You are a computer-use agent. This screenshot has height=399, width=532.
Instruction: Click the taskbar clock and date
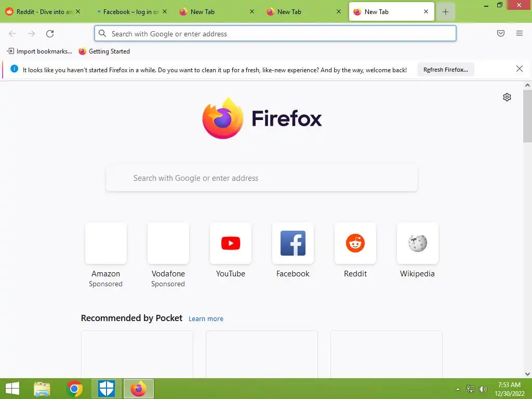(509, 389)
